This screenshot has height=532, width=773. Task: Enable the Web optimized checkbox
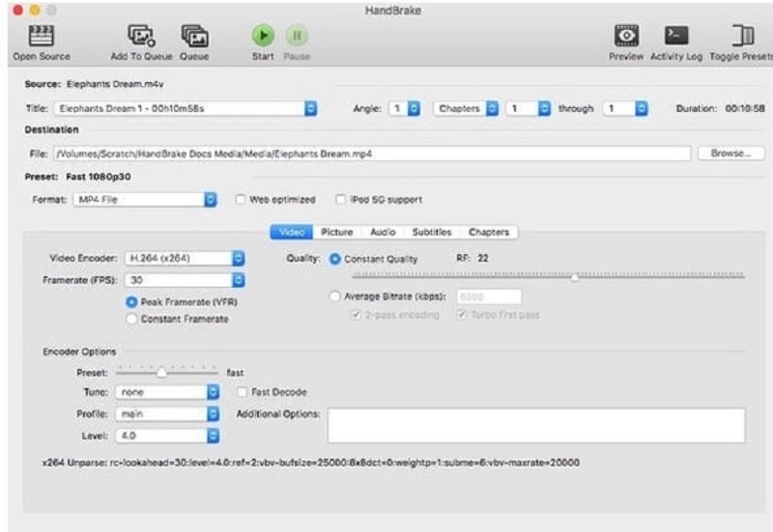pos(242,200)
